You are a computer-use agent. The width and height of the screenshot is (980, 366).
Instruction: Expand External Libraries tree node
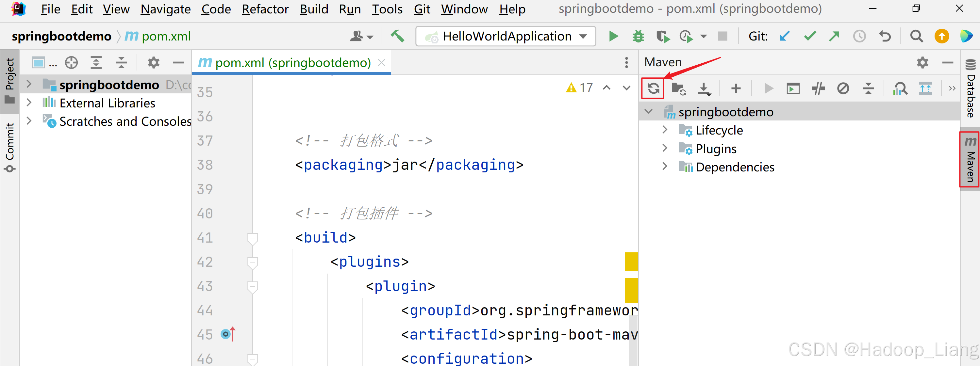point(29,102)
